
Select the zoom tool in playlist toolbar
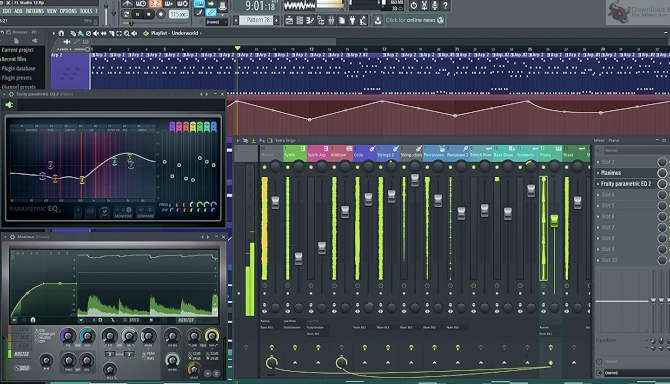[126, 33]
